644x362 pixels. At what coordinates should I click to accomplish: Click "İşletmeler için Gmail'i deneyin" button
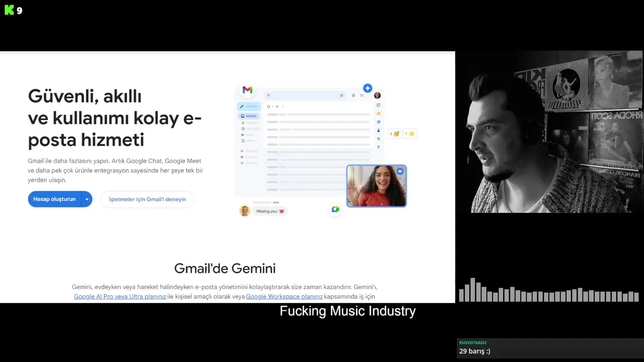[x=147, y=199]
